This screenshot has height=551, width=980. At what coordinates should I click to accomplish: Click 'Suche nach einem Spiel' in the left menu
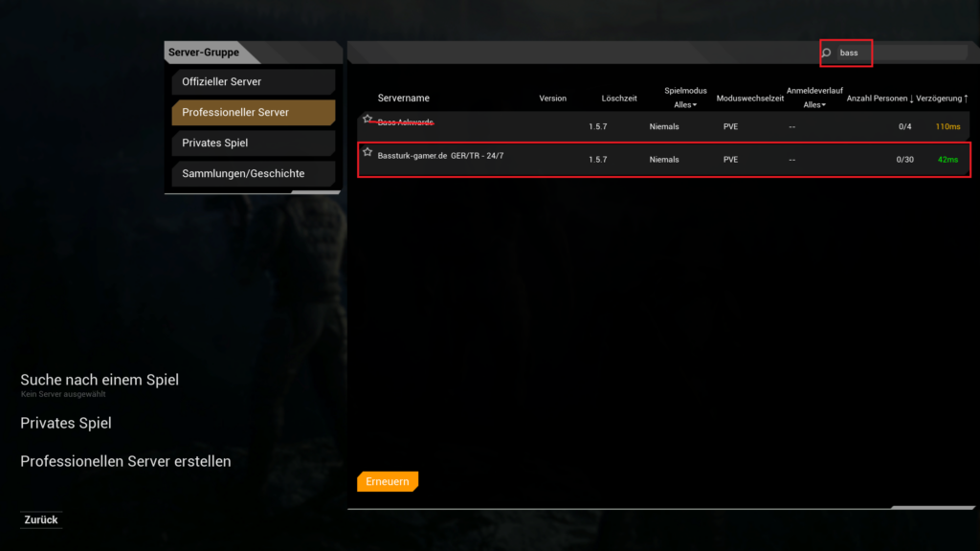point(100,380)
